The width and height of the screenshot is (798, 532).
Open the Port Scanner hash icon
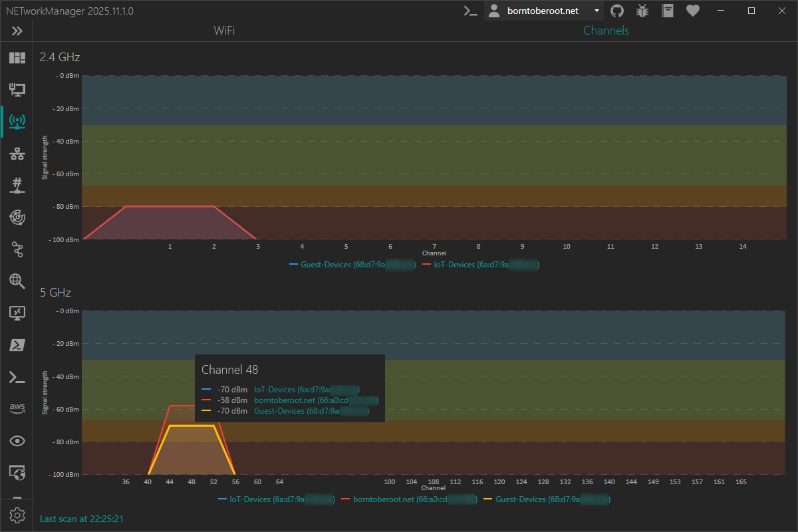17,186
